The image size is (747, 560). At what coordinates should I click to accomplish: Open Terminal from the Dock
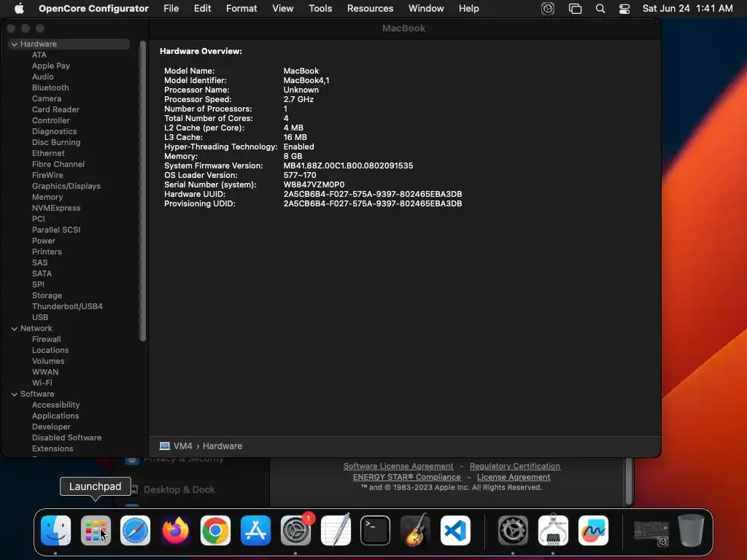pyautogui.click(x=376, y=530)
